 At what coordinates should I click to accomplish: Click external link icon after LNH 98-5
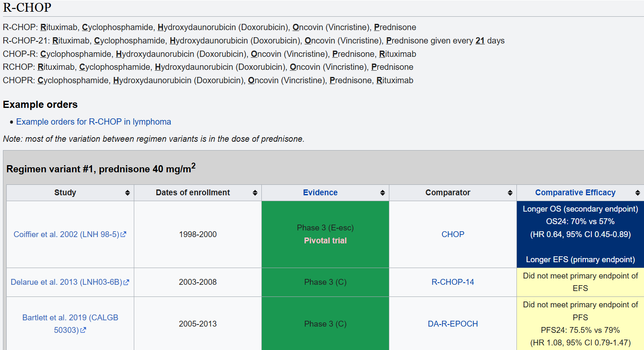123,235
